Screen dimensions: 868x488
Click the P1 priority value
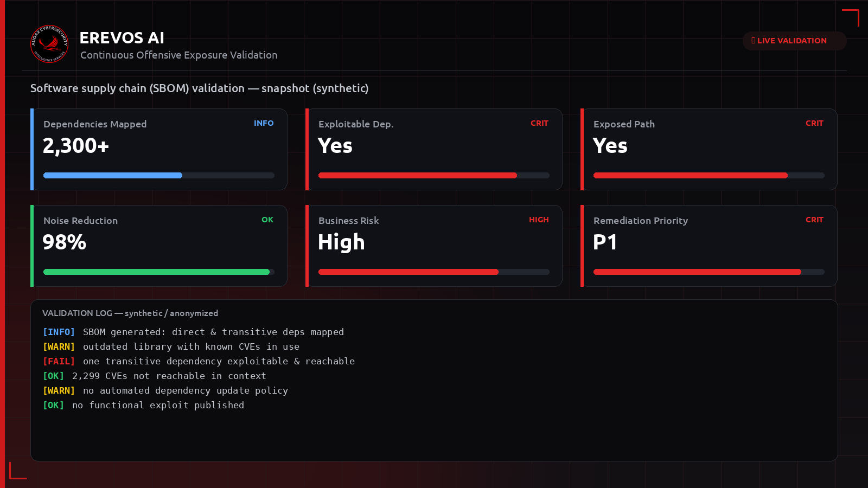click(605, 242)
